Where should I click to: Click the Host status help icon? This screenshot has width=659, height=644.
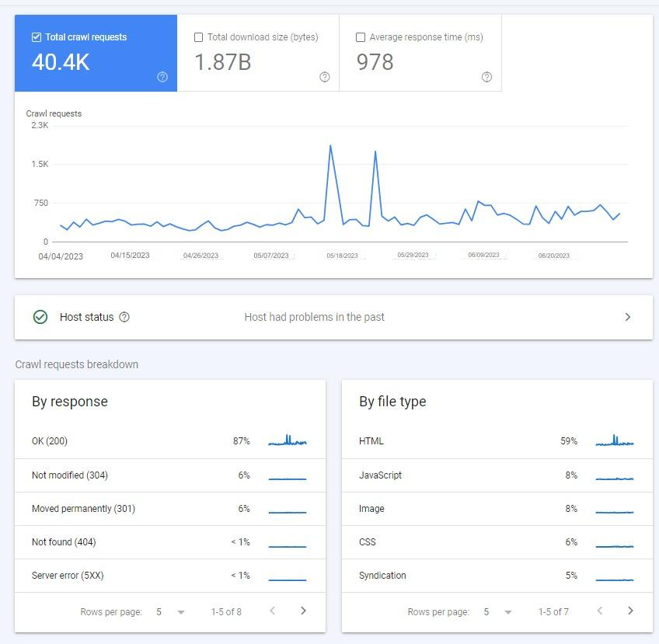pyautogui.click(x=123, y=317)
